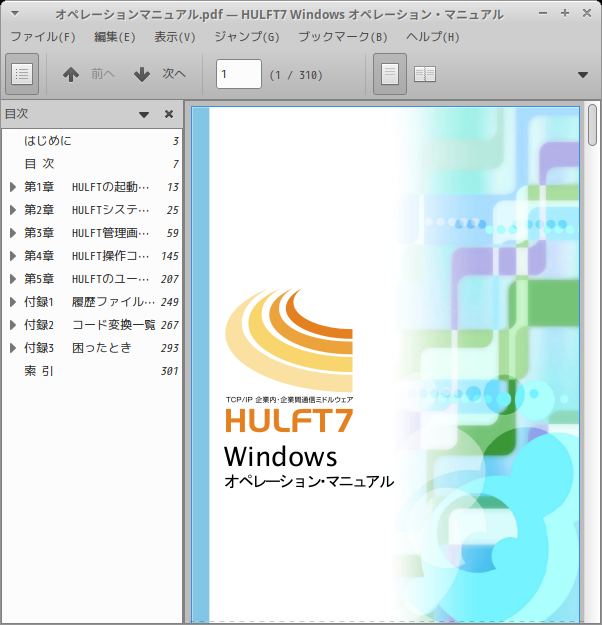Expand the 付録2 tree entry
Image resolution: width=602 pixels, height=625 pixels.
[13, 325]
